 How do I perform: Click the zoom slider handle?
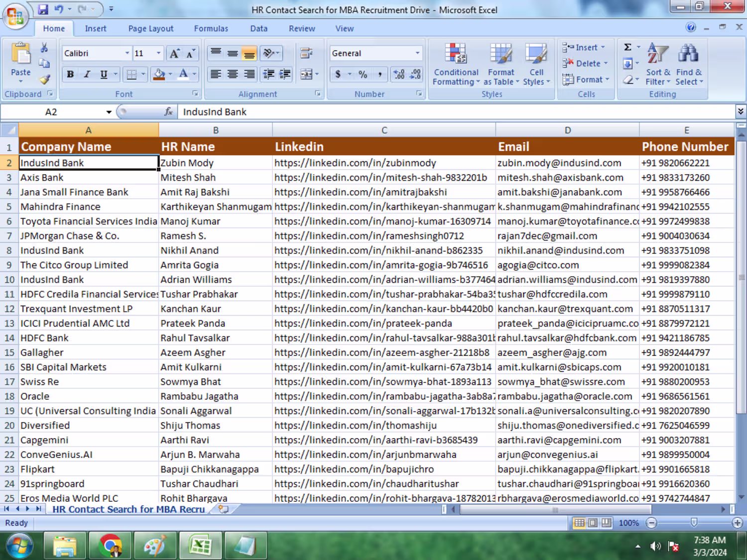tap(694, 523)
